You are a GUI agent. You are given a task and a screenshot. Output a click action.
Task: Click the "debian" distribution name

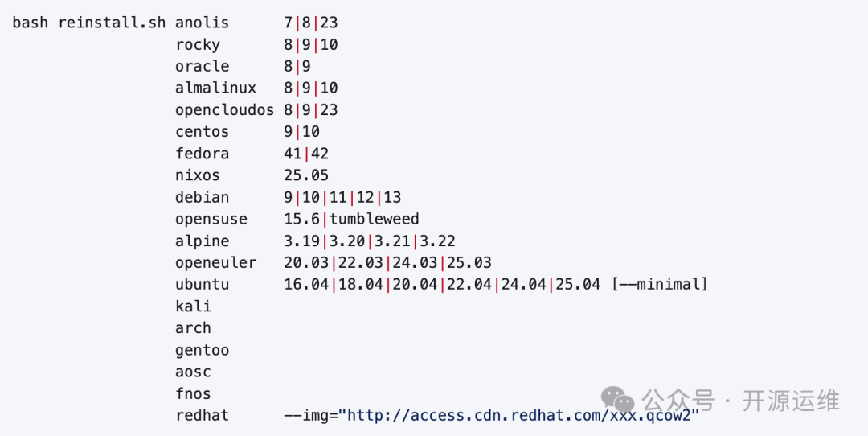pyautogui.click(x=202, y=197)
